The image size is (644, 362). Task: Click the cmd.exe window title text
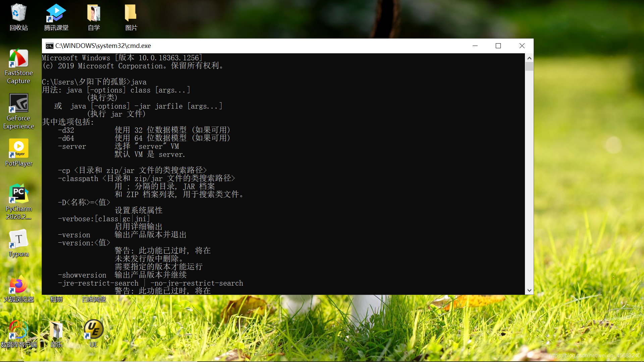[103, 46]
